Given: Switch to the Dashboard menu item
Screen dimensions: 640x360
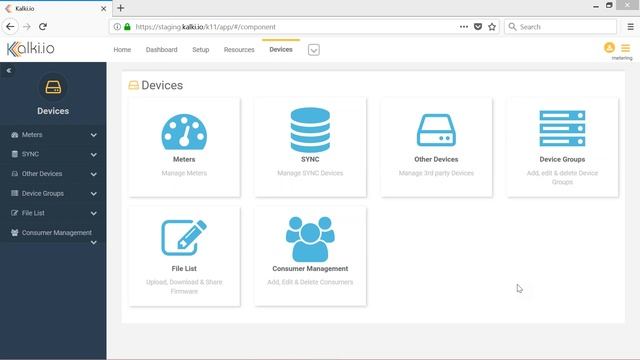Looking at the screenshot, I should pos(162,49).
